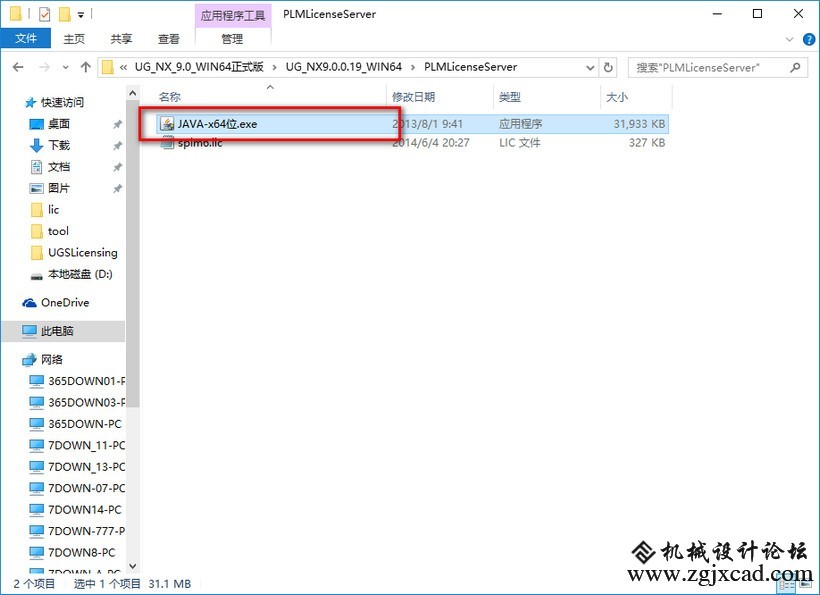Create a new folder via quick access toolbar icon
This screenshot has width=820, height=595.
coord(65,14)
